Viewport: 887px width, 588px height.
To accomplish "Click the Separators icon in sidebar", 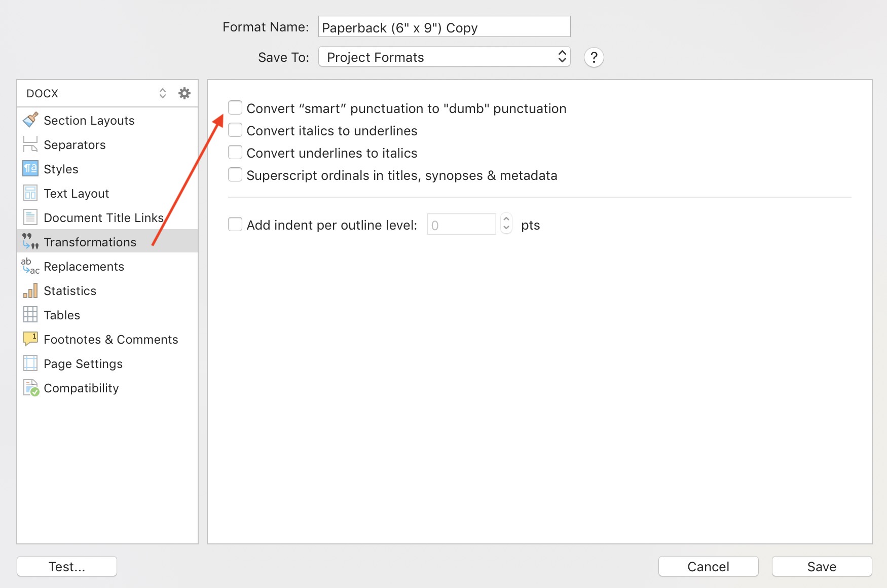I will 30,144.
